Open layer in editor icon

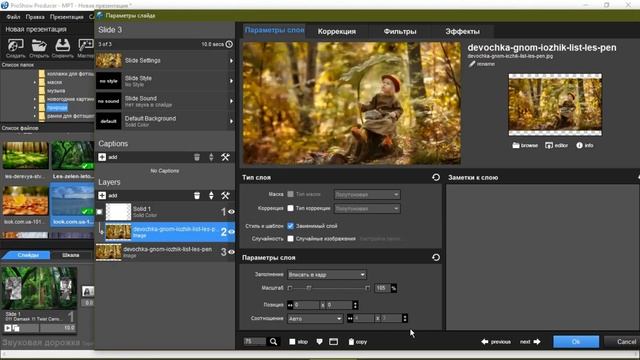[x=549, y=145]
